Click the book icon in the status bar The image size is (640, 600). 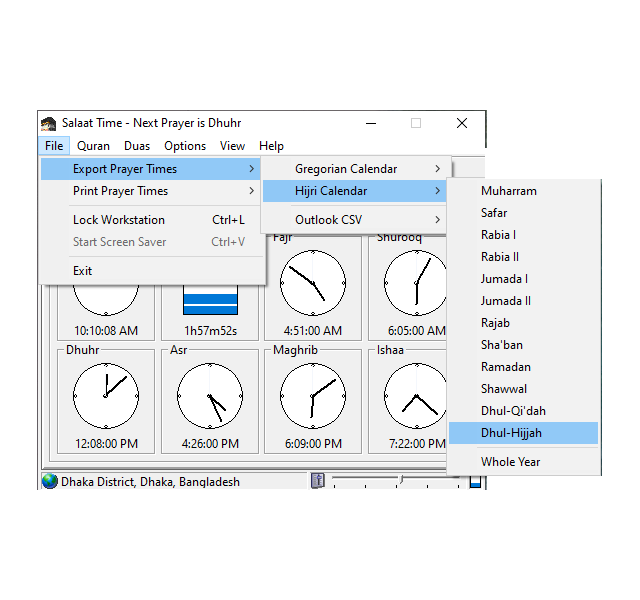tap(318, 480)
